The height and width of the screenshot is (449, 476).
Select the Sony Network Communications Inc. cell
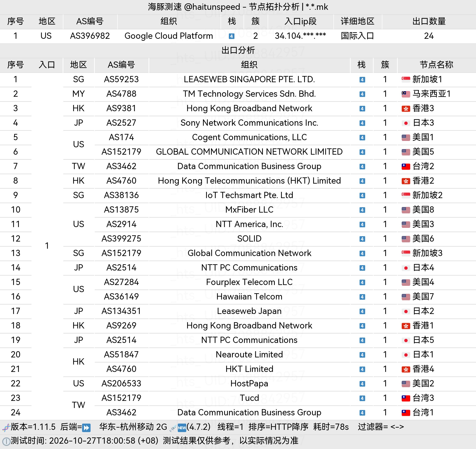(x=249, y=123)
